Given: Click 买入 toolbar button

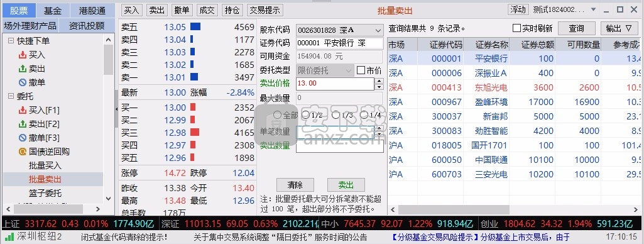Looking at the screenshot, I should [132, 10].
